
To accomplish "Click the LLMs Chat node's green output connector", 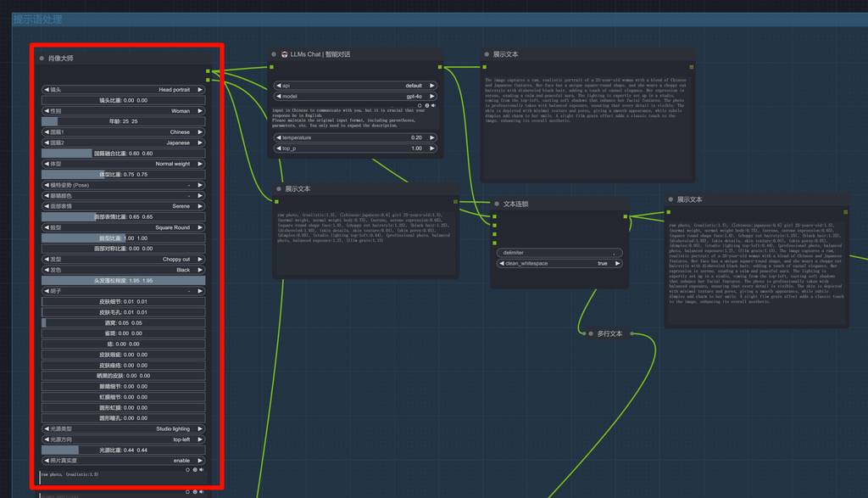I will [x=440, y=67].
